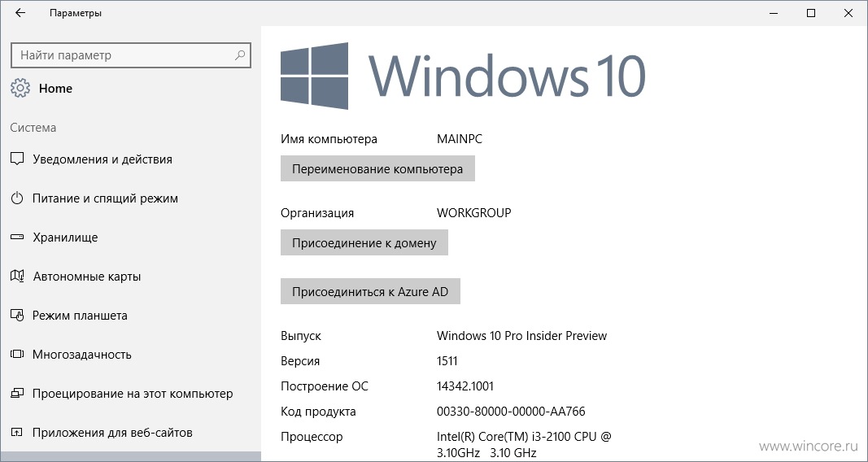868x462 pixels.
Task: Click the Присоединение к домену button
Action: (364, 243)
